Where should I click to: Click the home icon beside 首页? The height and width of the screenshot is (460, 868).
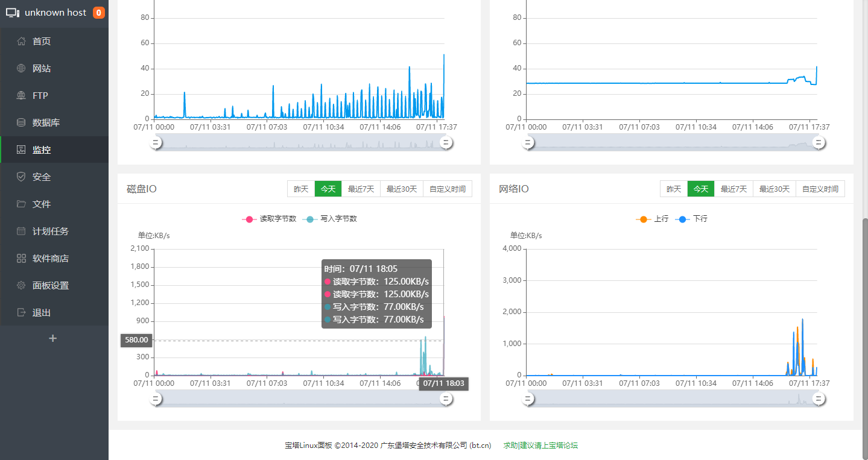coord(21,41)
